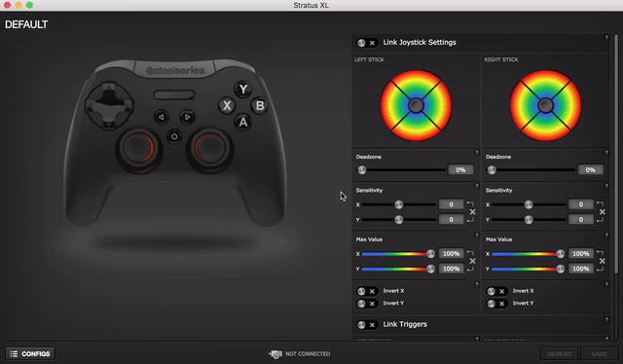Click left stick Max Value Y field

point(451,269)
